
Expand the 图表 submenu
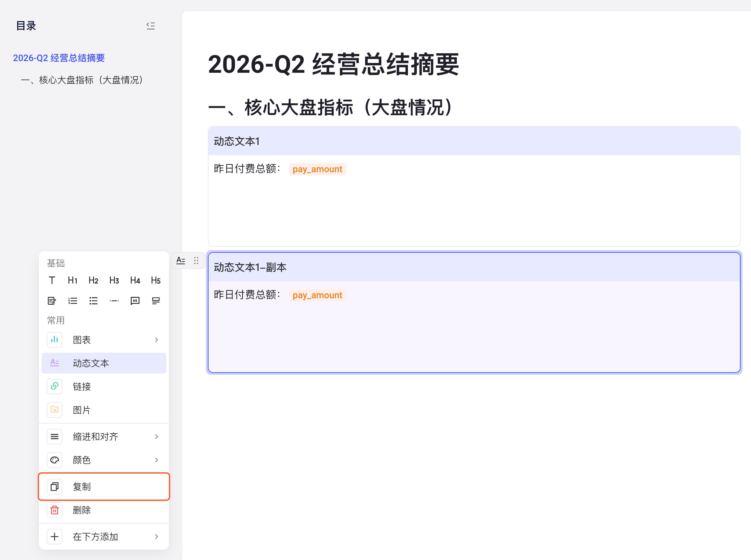[104, 340]
